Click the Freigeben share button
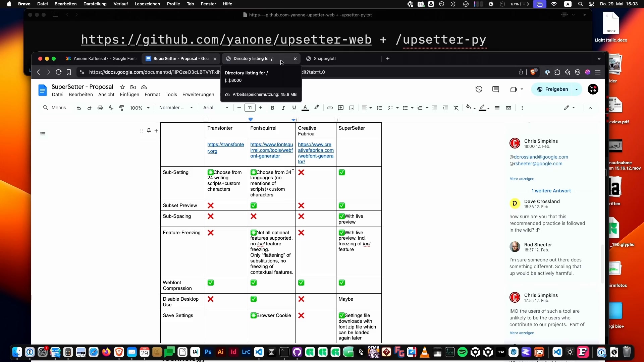644x362 pixels. tap(552, 89)
